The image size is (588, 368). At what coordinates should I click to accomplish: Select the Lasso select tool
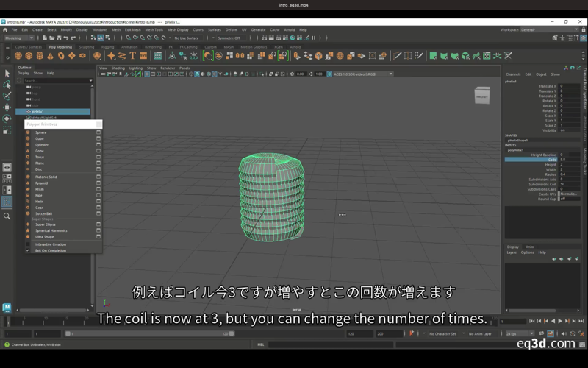point(7,85)
